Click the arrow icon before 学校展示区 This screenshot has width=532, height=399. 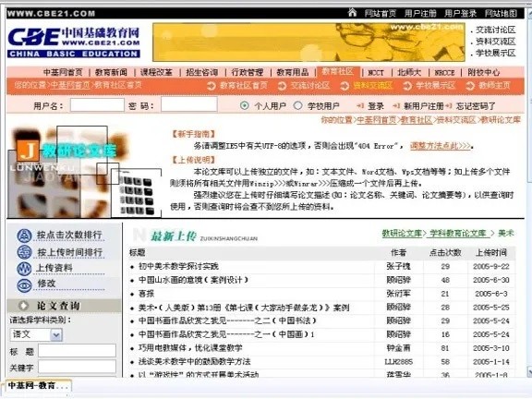point(407,86)
